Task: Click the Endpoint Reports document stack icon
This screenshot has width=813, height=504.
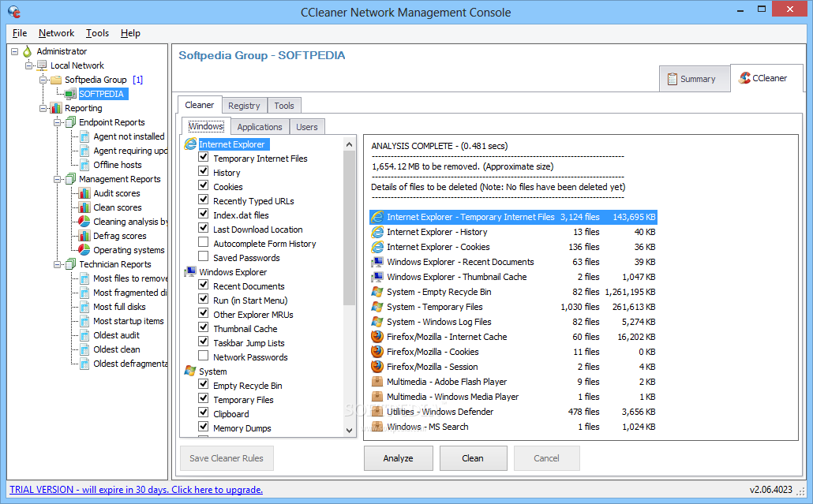Action: pyautogui.click(x=70, y=122)
